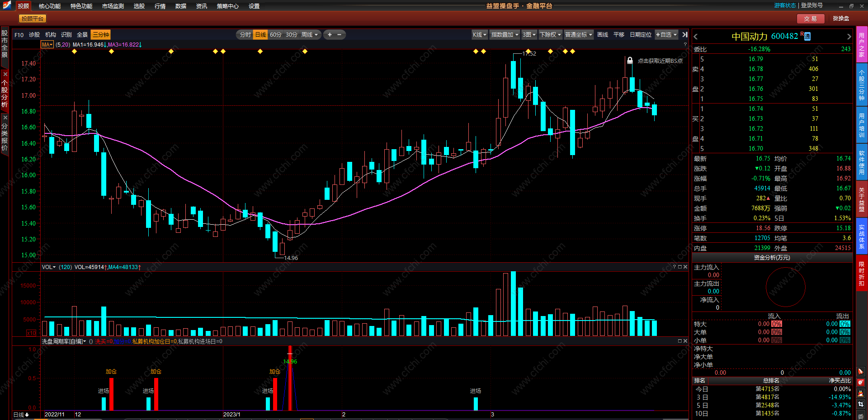The height and width of the screenshot is (420, 868).
Task: Open the 周线 period dropdown
Action: tap(309, 35)
